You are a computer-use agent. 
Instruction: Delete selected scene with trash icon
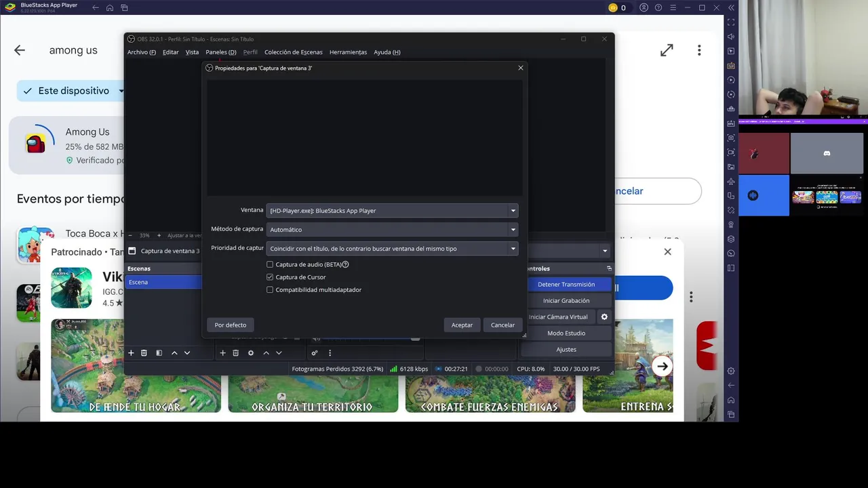pyautogui.click(x=144, y=352)
